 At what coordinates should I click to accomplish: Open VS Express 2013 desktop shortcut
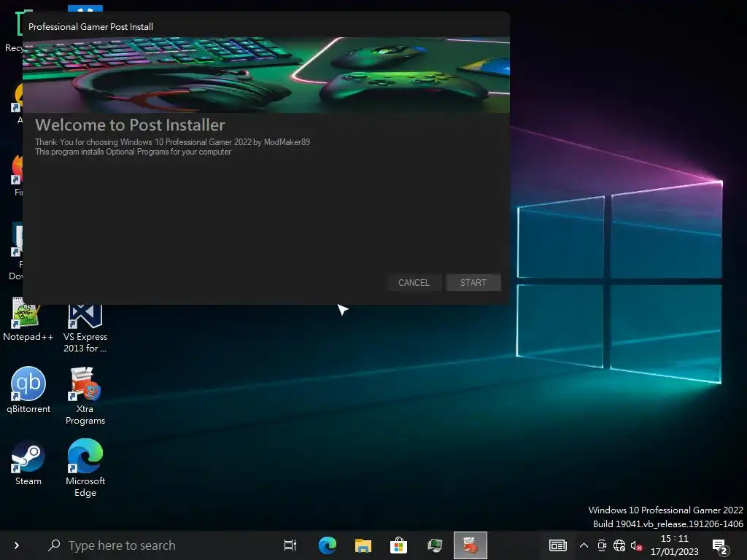click(85, 327)
